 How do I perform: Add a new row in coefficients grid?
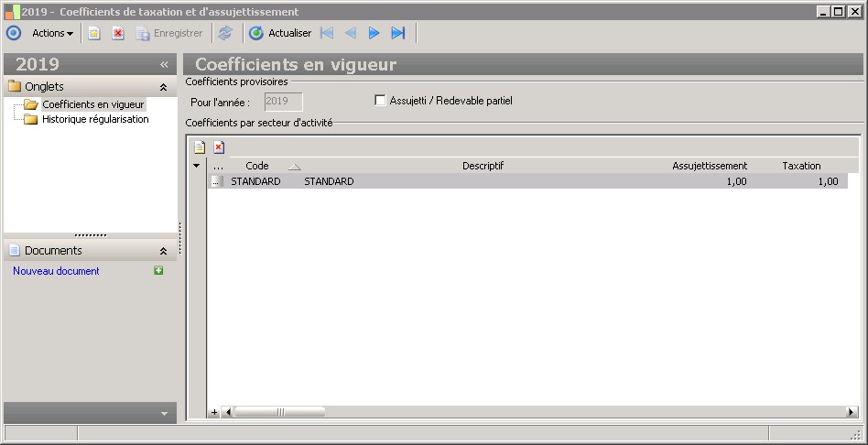[200, 147]
